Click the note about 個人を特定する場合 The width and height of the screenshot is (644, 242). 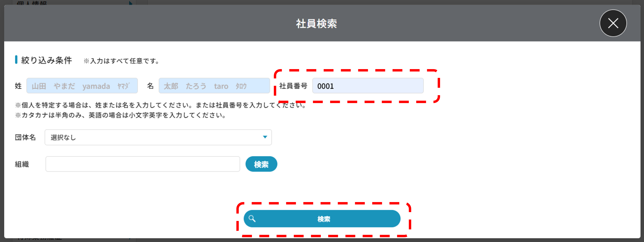click(160, 105)
